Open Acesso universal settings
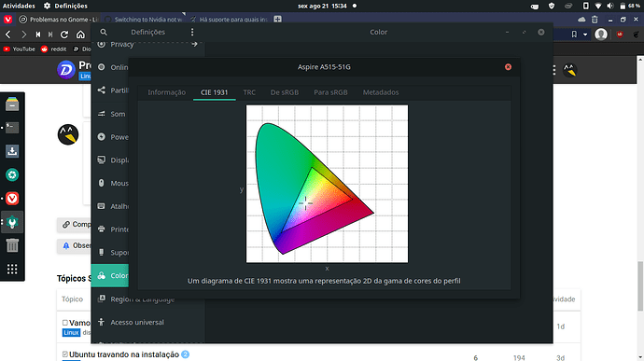Viewport: 644px width, 361px height. [137, 323]
